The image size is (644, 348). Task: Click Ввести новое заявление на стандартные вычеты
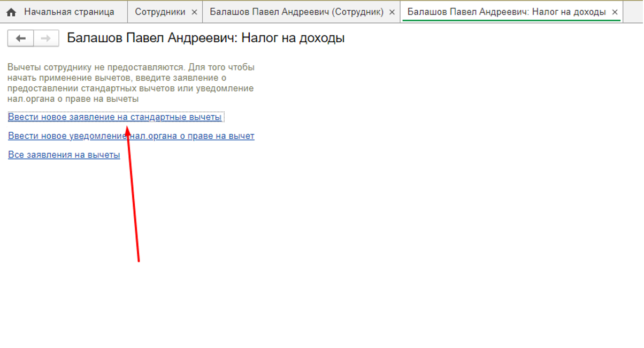[114, 117]
